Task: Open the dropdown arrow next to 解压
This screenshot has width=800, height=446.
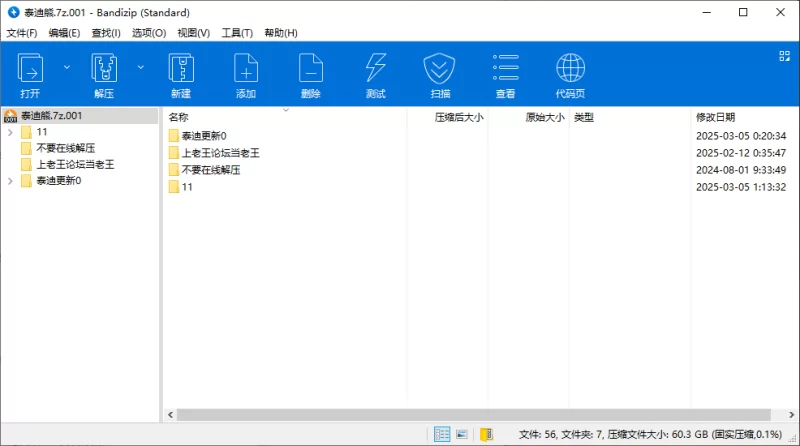Action: tap(141, 67)
